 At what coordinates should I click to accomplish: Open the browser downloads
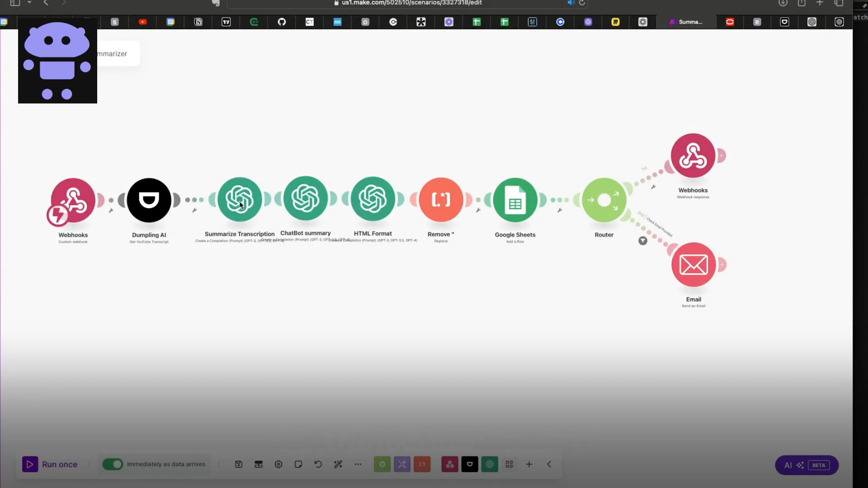(x=783, y=3)
